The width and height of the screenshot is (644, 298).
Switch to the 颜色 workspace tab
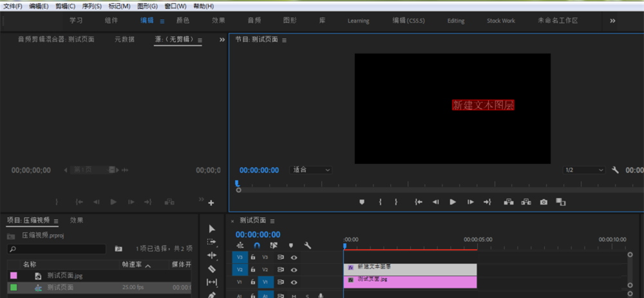pos(183,21)
